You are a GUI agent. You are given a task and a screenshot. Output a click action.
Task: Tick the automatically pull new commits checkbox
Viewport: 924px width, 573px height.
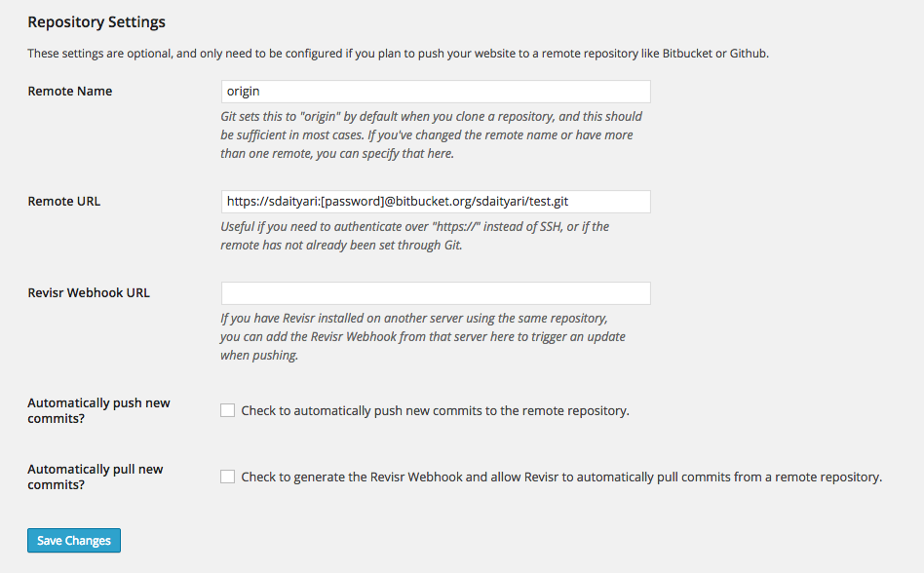tap(228, 477)
